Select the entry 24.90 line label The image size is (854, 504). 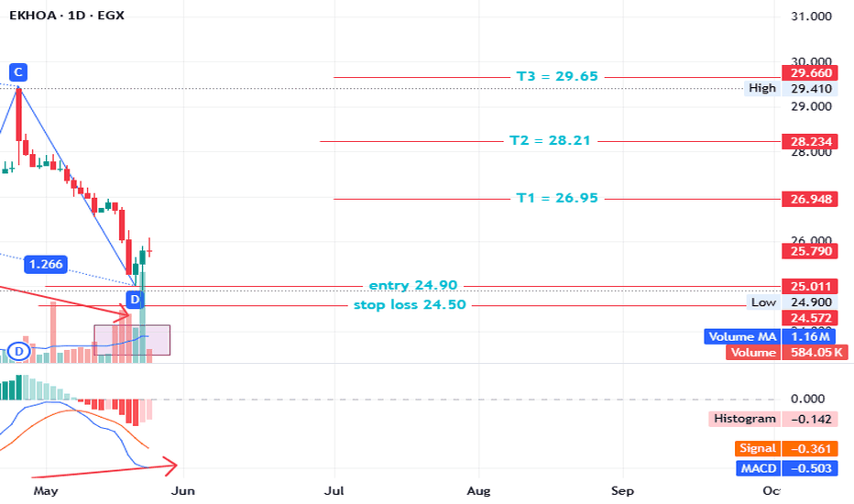tap(413, 285)
